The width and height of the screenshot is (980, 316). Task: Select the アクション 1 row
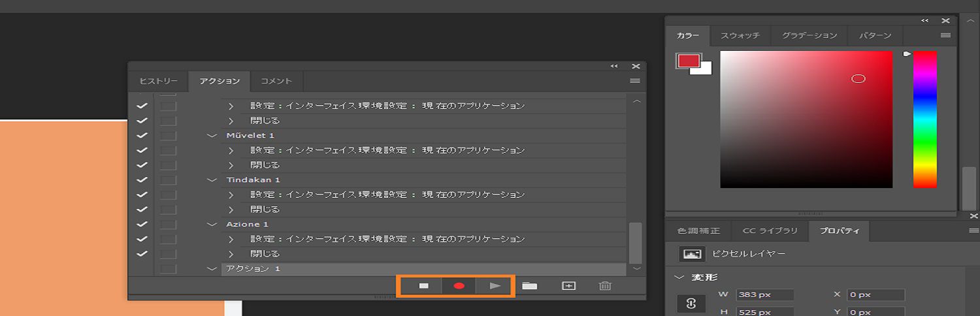(x=423, y=268)
